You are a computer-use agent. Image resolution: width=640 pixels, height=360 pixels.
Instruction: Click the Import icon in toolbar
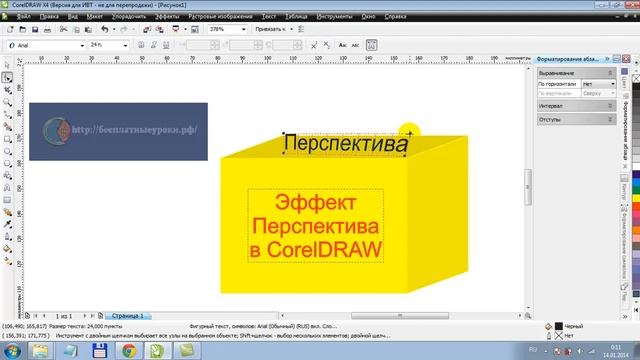coord(147,29)
